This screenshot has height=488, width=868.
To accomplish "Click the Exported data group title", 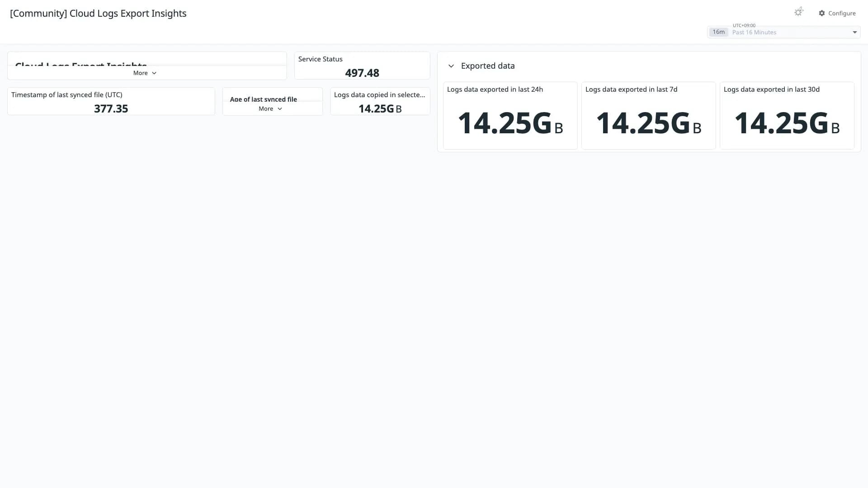I will click(488, 66).
